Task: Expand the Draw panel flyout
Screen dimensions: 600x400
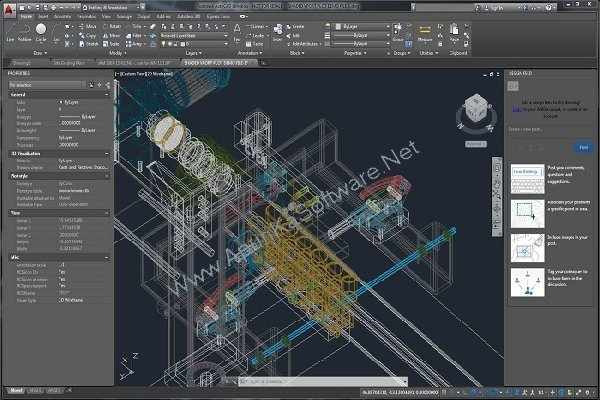Action: tap(40, 53)
